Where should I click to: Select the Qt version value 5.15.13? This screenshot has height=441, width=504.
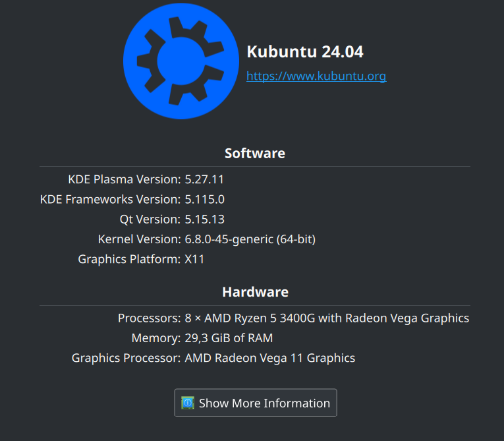click(x=204, y=220)
